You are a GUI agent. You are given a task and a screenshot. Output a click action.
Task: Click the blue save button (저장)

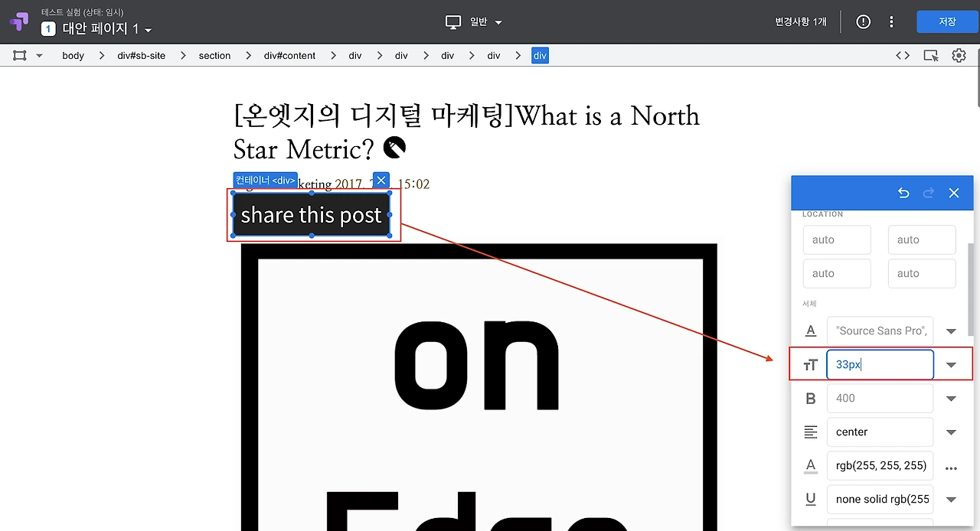point(947,21)
